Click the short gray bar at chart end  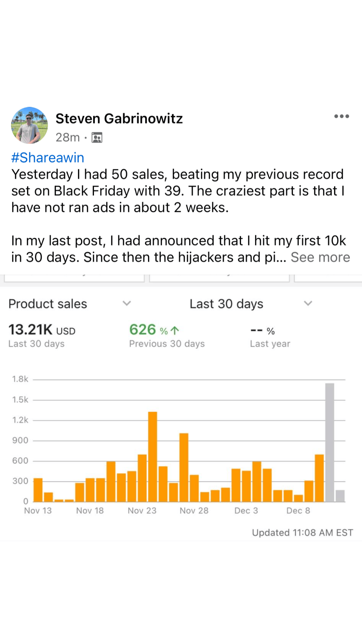pyautogui.click(x=340, y=496)
